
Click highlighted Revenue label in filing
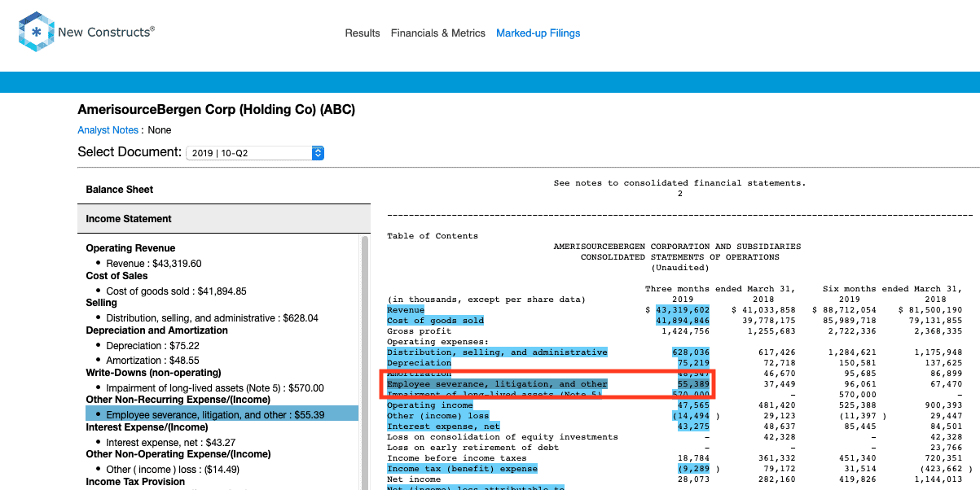(x=406, y=310)
